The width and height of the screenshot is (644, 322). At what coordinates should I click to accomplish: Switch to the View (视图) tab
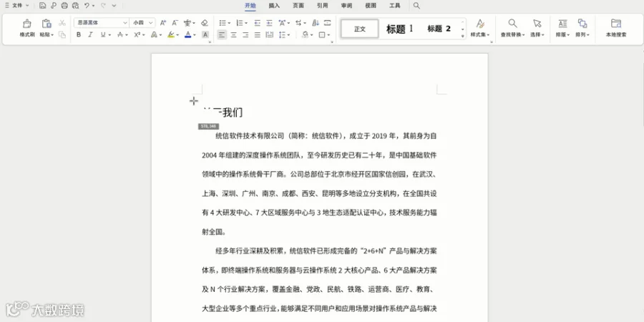[x=371, y=6]
